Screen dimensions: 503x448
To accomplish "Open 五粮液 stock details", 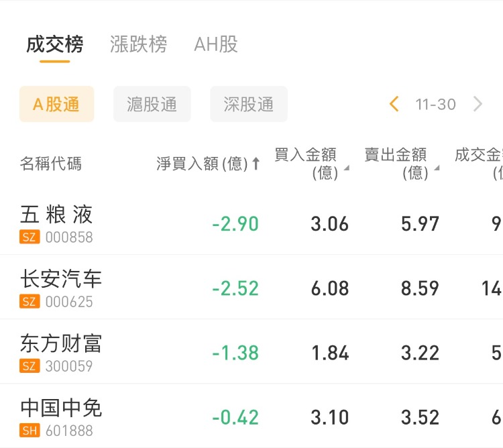I will tap(57, 215).
